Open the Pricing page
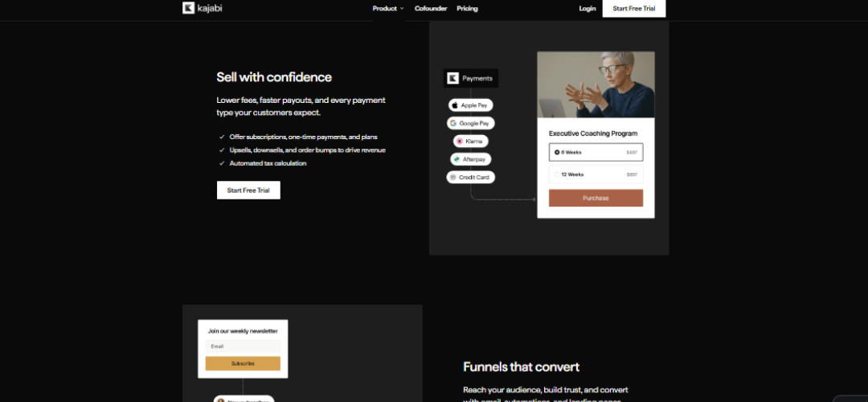This screenshot has height=402, width=868. [467, 8]
